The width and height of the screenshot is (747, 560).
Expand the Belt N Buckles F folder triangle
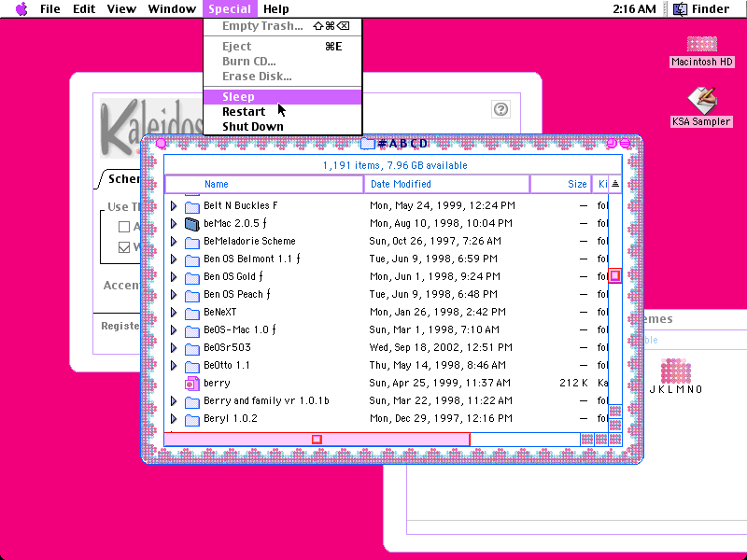(x=174, y=205)
